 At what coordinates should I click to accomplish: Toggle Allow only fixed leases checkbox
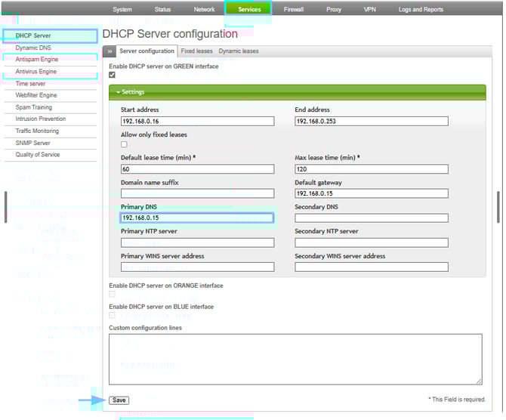click(124, 144)
